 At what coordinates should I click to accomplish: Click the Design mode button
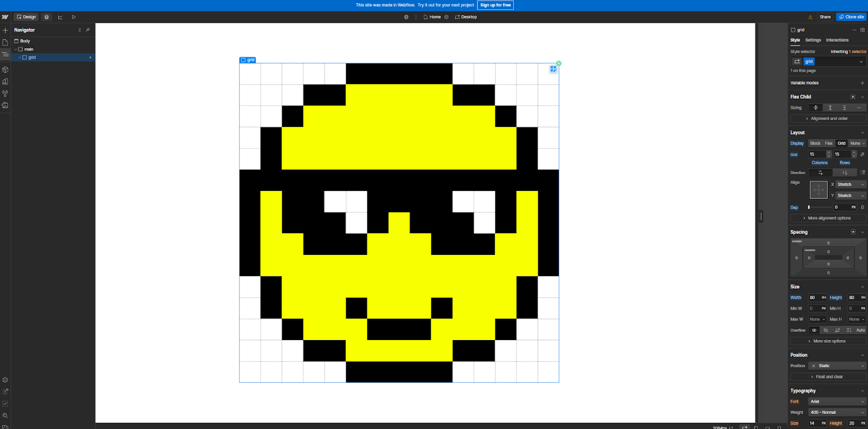[26, 17]
